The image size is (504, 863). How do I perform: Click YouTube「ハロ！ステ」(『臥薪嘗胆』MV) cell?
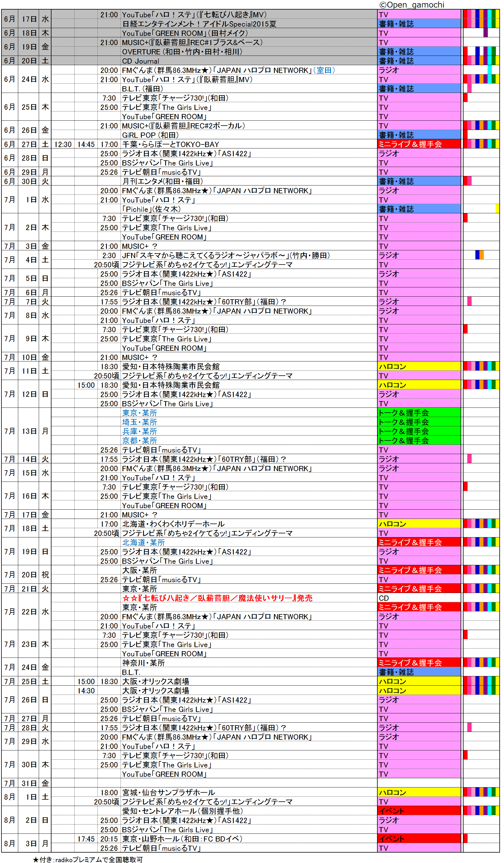pyautogui.click(x=249, y=80)
